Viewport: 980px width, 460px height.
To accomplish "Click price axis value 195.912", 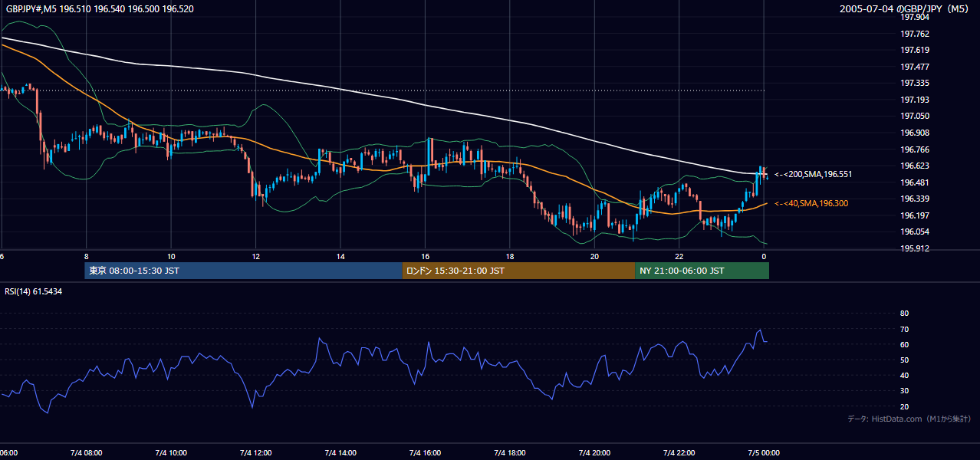I will 914,248.
